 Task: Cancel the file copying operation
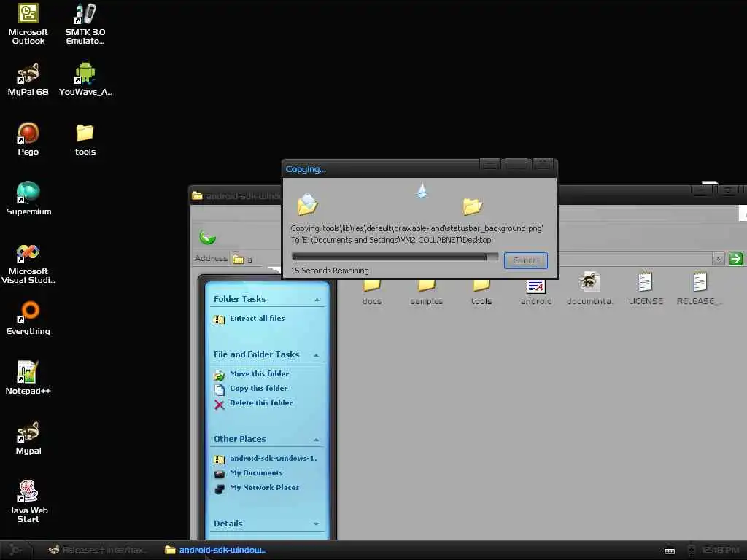525,260
